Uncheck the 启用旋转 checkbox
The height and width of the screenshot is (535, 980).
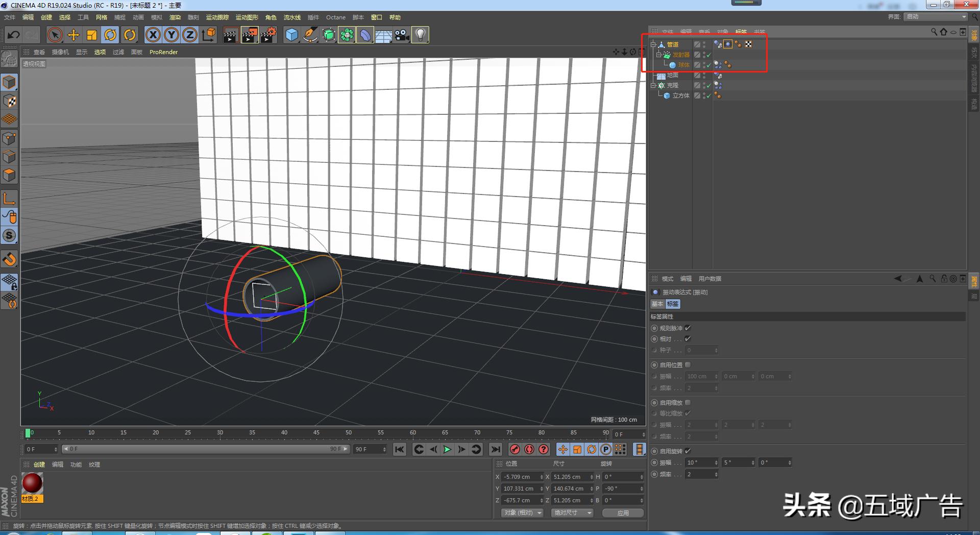[x=689, y=451]
